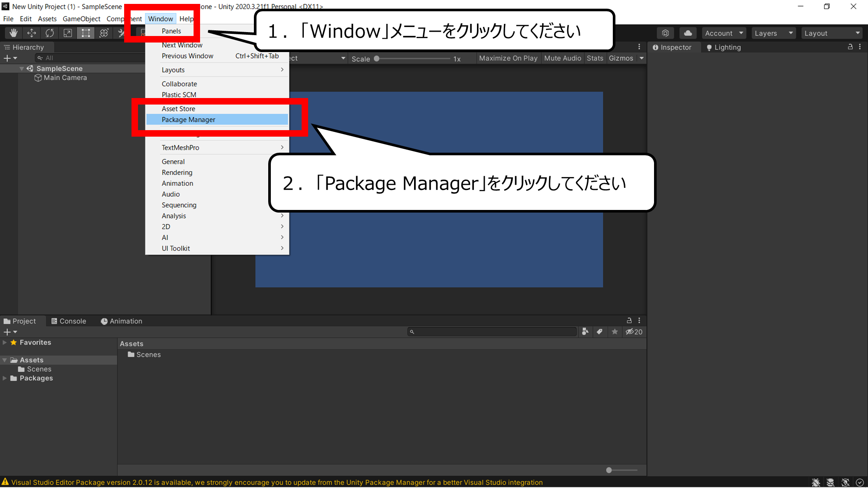The height and width of the screenshot is (488, 868).
Task: Click Package Manager in Window menu
Action: [x=217, y=120]
